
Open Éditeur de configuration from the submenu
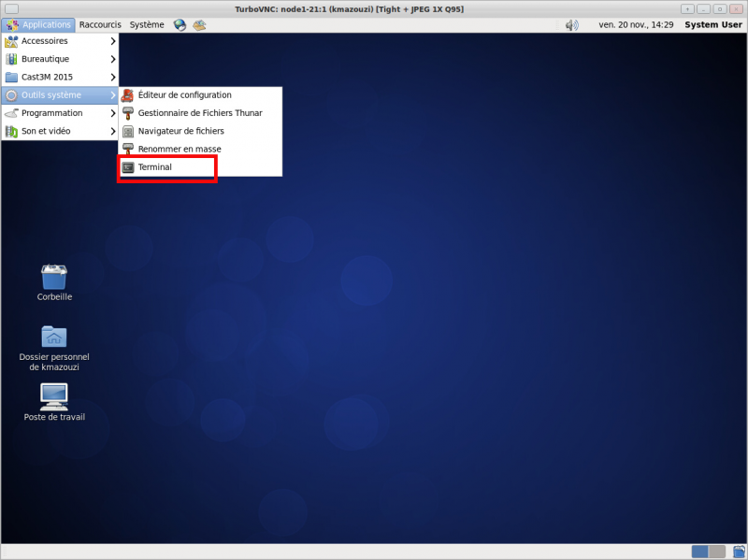coord(184,95)
